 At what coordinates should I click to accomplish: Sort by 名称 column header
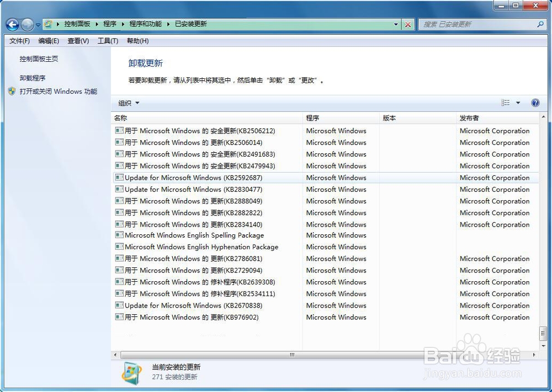pos(206,118)
